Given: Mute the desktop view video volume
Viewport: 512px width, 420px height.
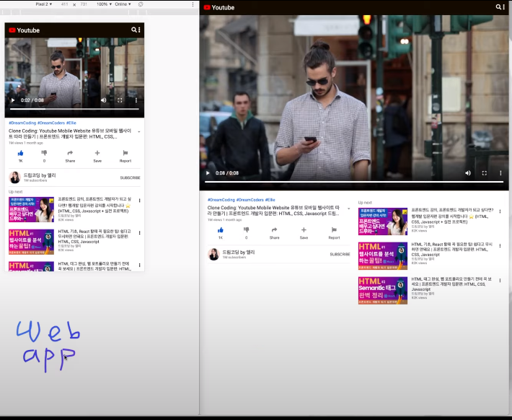Looking at the screenshot, I should pos(468,173).
